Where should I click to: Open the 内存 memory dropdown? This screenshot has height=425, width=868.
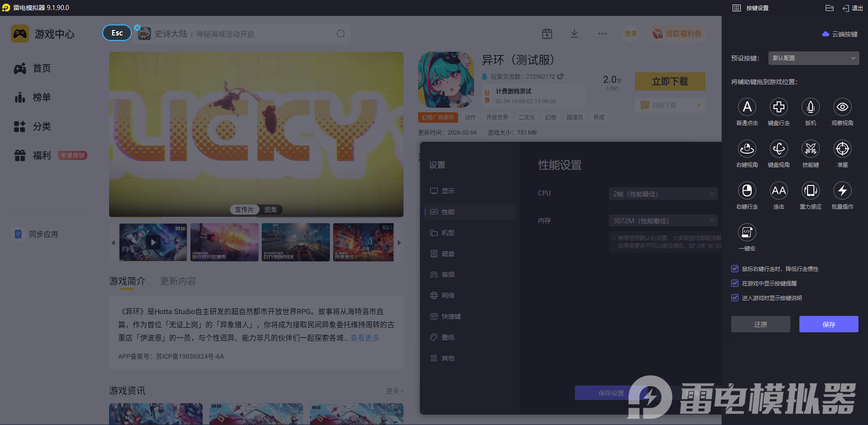click(x=663, y=220)
